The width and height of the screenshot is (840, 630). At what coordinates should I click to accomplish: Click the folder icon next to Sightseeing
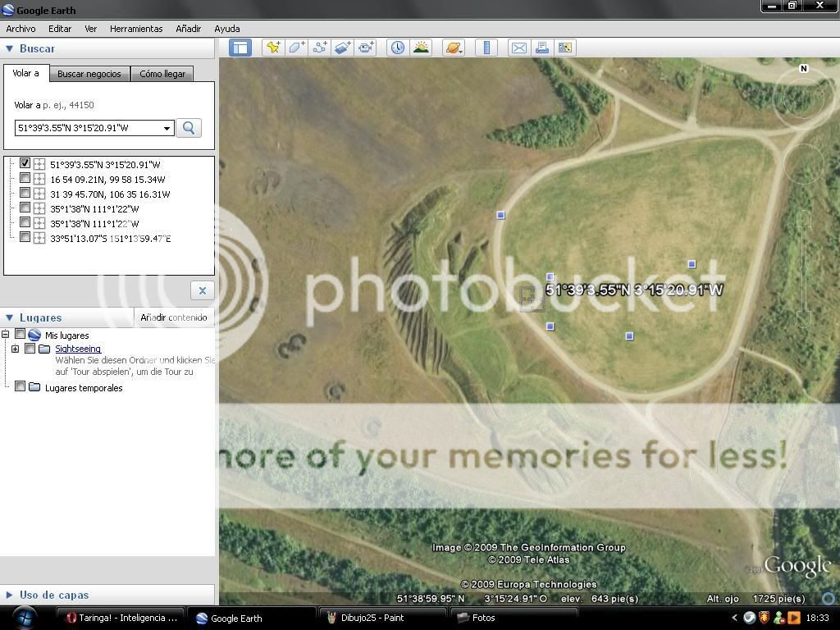[x=44, y=349]
